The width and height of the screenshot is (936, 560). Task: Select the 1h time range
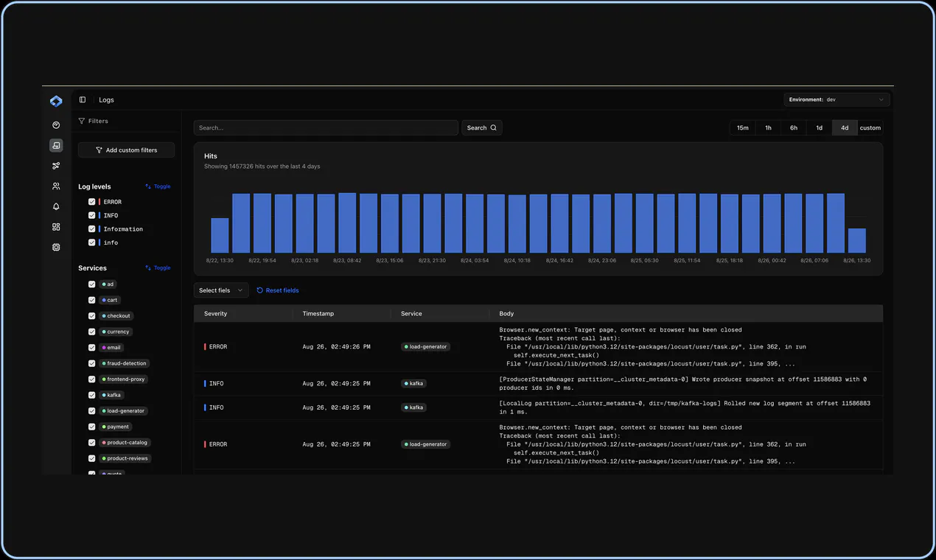point(768,127)
